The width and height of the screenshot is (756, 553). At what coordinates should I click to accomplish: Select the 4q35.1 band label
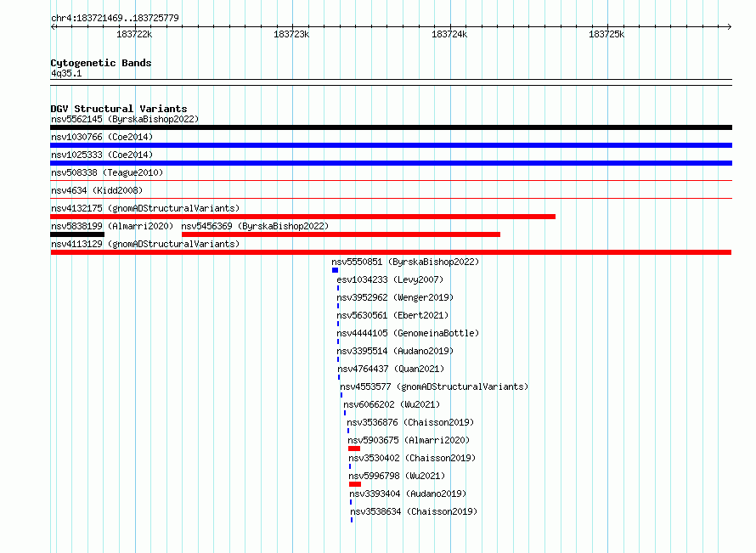(x=66, y=73)
